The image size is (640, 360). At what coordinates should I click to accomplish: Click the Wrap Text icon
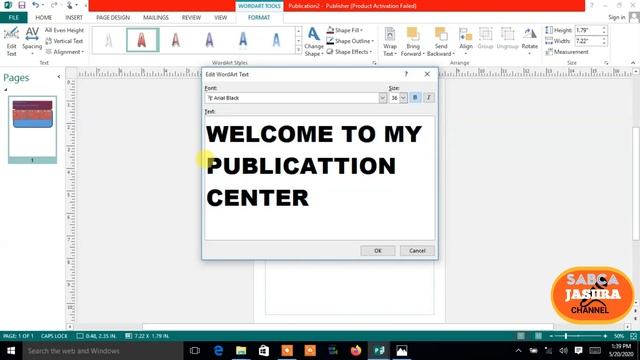pyautogui.click(x=390, y=42)
